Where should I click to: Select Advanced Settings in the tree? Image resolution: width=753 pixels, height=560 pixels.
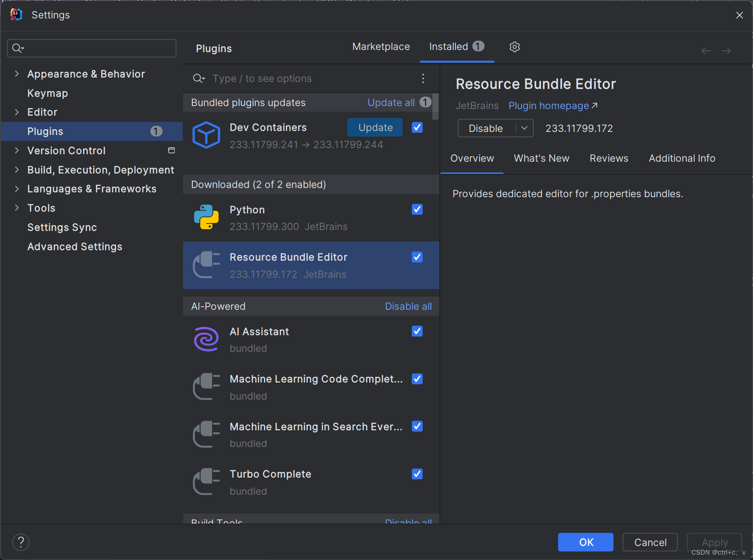point(74,246)
